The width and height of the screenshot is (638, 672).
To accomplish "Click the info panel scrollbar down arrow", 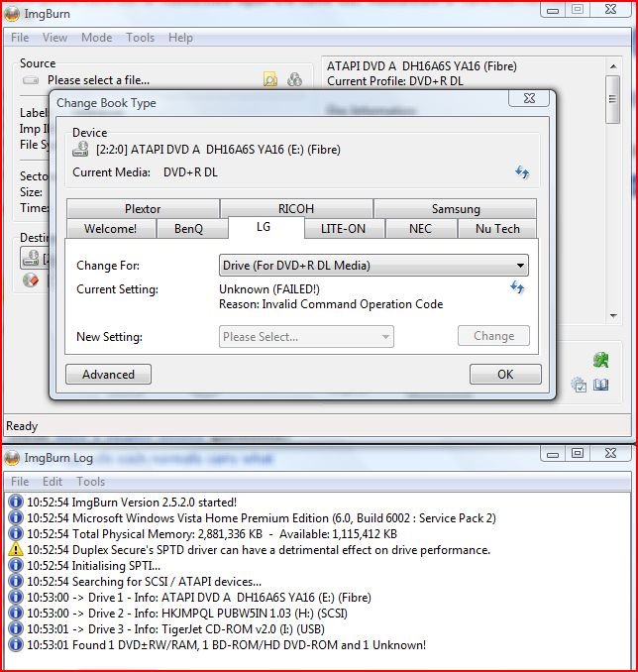I will [x=613, y=316].
